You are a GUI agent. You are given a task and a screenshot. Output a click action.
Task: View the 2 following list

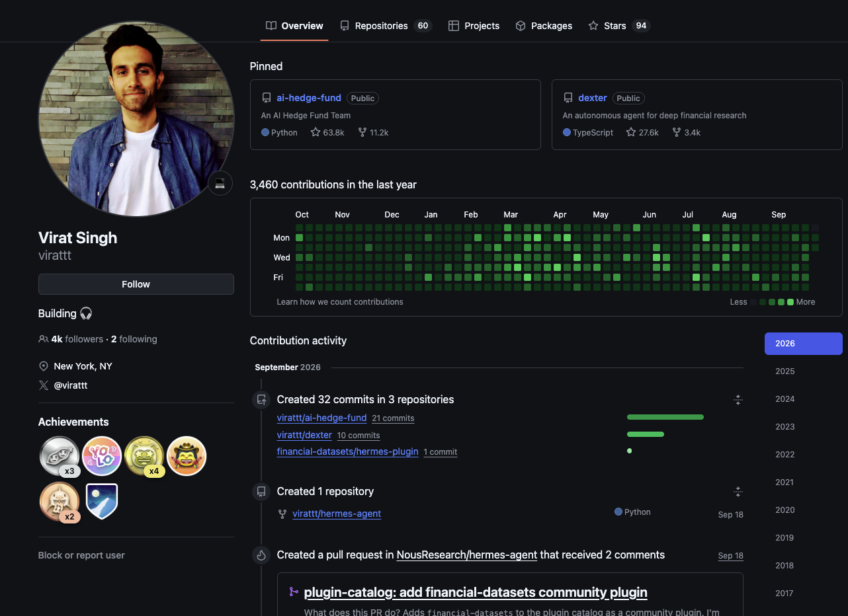point(134,339)
